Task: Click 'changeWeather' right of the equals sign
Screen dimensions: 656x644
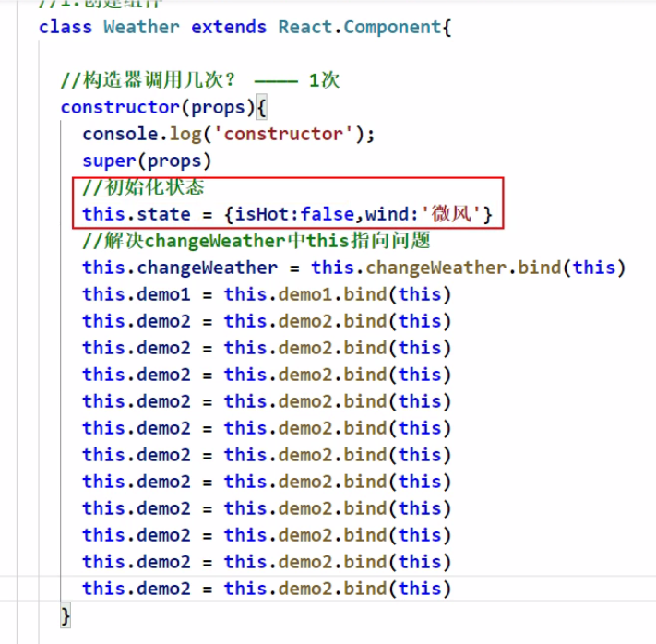Action: 436,268
